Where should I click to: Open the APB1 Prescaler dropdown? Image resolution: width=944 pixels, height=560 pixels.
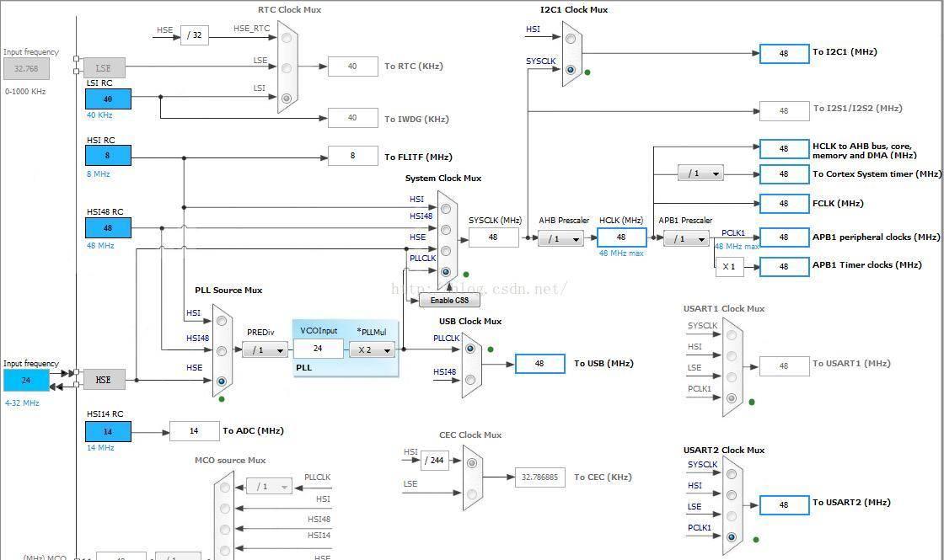click(x=686, y=239)
